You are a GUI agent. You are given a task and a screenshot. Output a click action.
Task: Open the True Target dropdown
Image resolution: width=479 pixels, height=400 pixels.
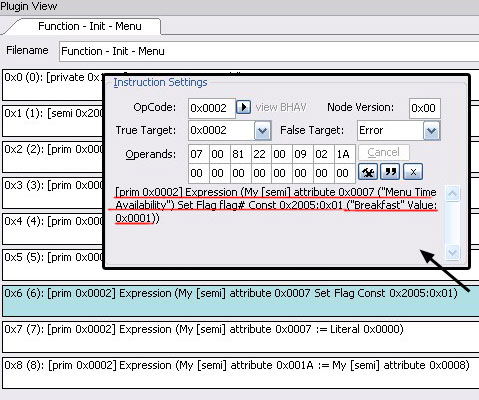click(262, 130)
